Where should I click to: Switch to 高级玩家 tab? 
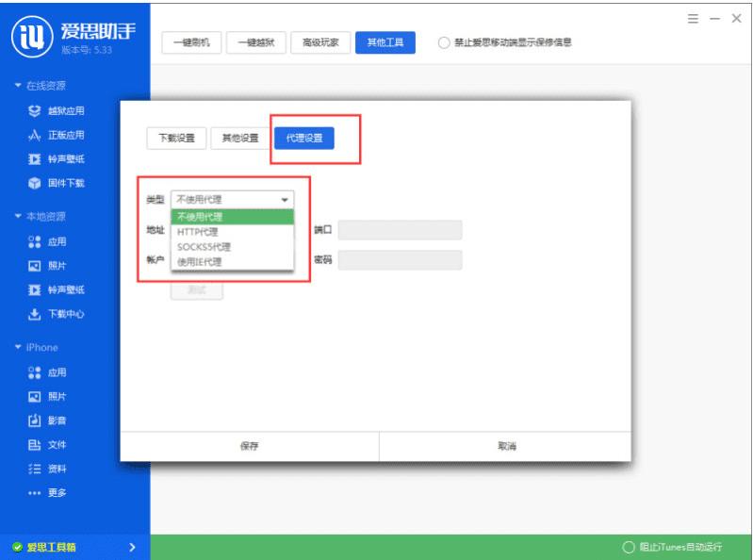[320, 42]
